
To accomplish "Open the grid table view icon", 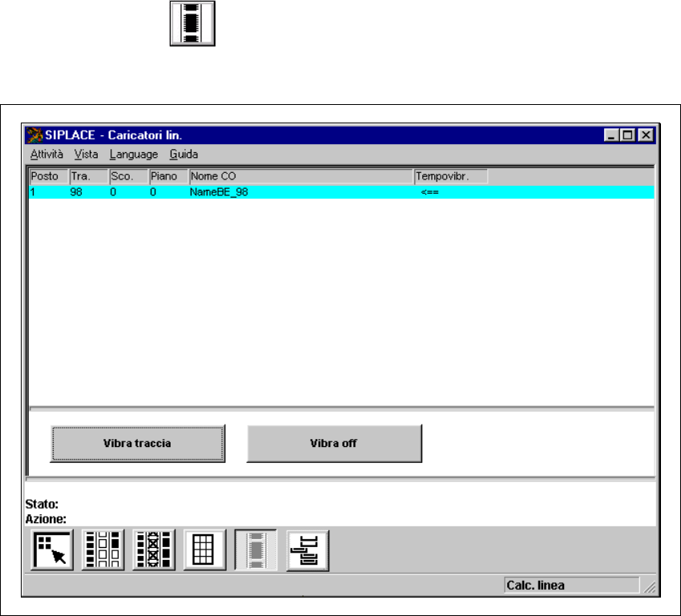I will [204, 550].
